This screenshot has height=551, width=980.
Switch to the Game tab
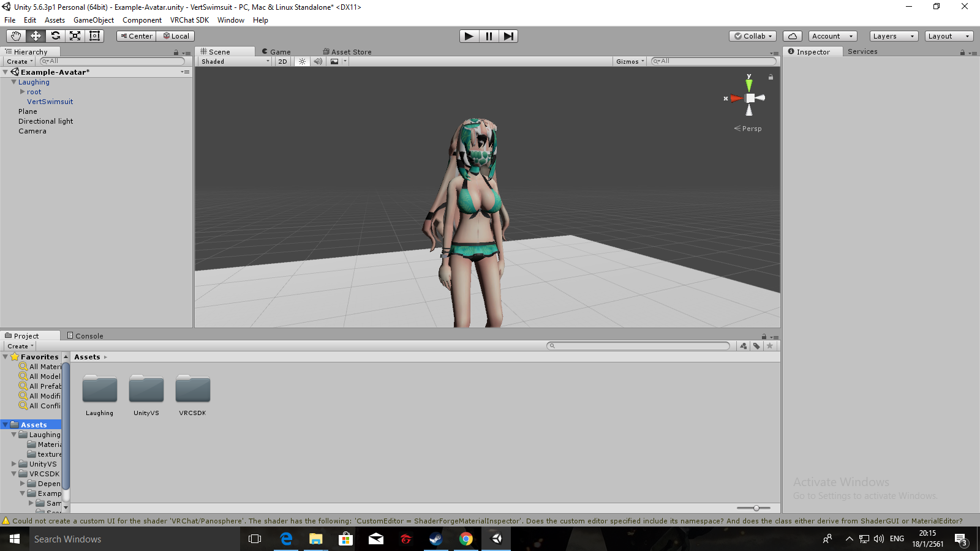276,52
